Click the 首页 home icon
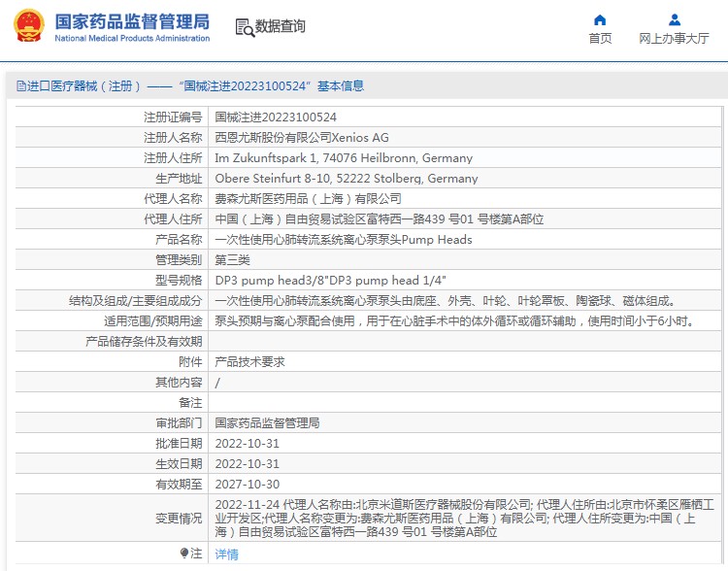Screen dimensions: 728x571 [x=600, y=19]
